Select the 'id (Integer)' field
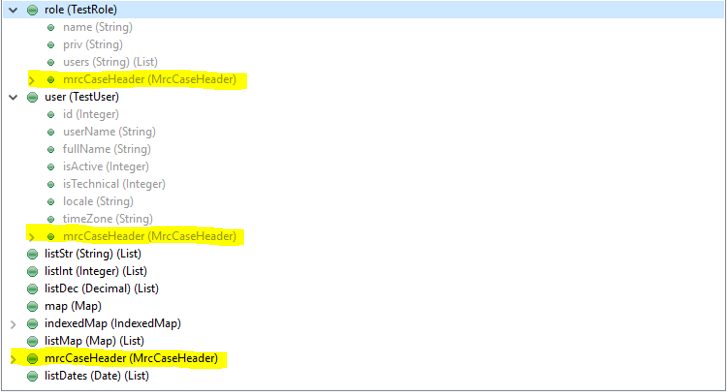 click(91, 114)
